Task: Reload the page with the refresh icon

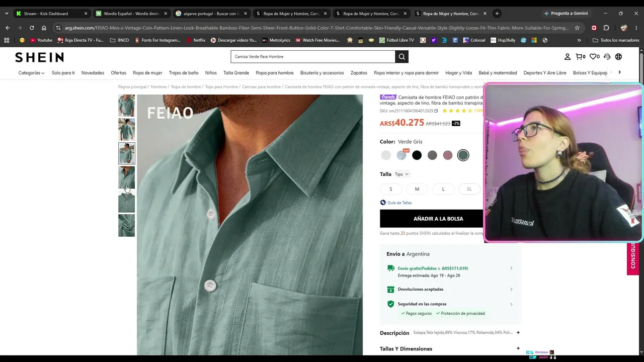Action: tap(32, 28)
